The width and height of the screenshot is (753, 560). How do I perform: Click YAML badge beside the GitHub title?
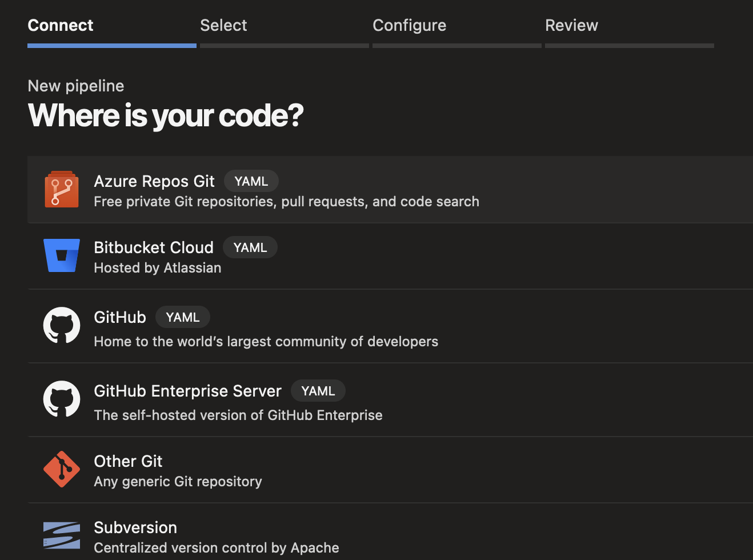pos(183,317)
